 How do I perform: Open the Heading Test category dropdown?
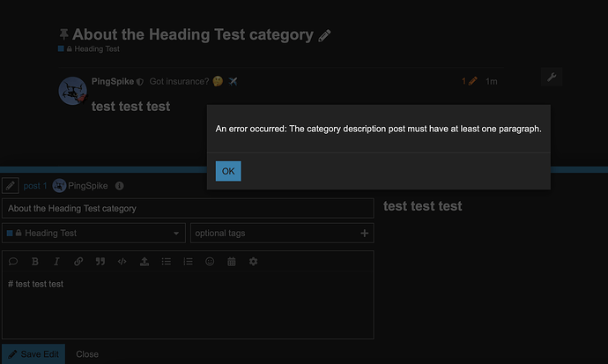pyautogui.click(x=93, y=233)
